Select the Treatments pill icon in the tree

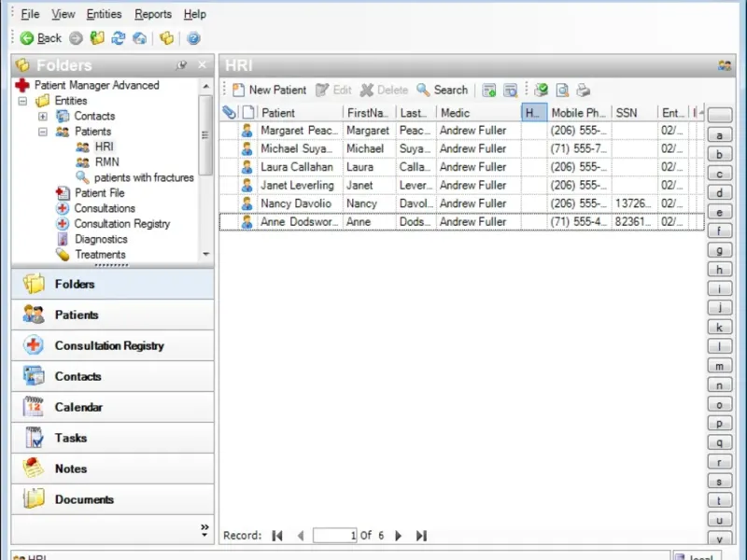tap(63, 254)
